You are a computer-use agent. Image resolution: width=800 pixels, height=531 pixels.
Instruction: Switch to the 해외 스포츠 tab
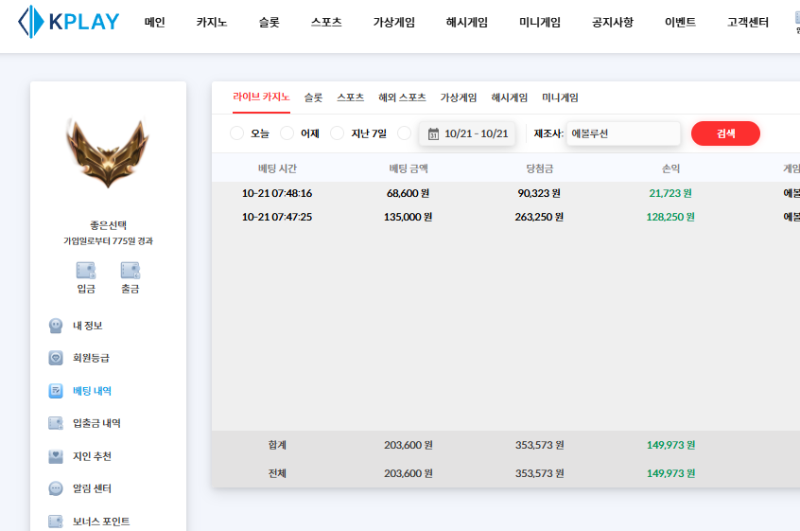coord(402,97)
